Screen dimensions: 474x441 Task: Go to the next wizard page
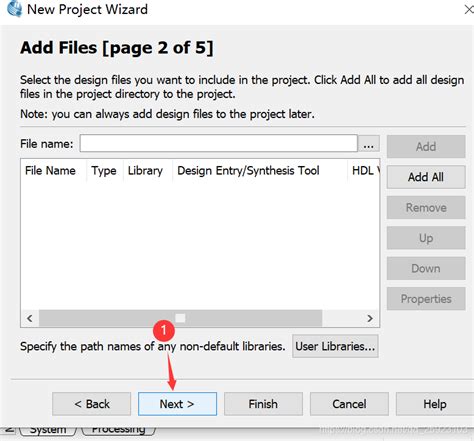click(x=177, y=404)
